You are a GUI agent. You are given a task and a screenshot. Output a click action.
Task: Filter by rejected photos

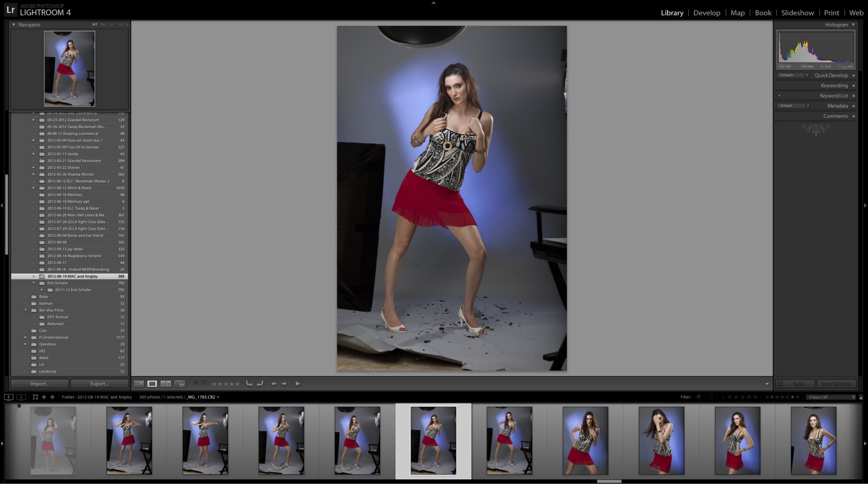tap(712, 397)
